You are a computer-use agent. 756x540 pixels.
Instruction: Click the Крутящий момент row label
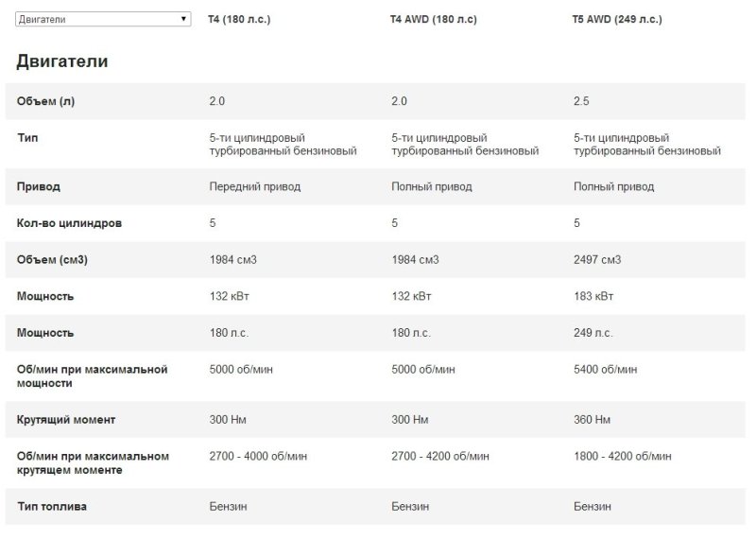click(x=66, y=419)
